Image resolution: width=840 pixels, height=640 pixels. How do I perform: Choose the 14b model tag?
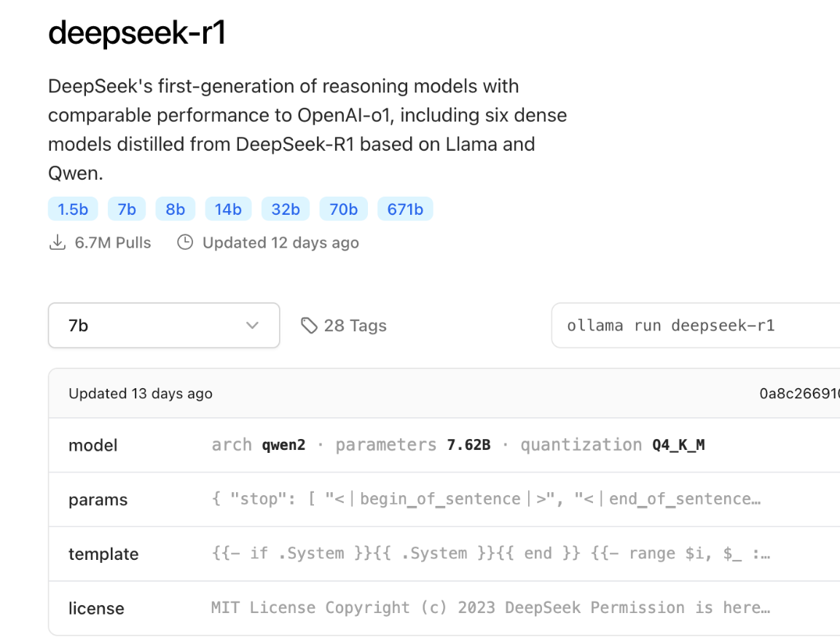click(228, 209)
